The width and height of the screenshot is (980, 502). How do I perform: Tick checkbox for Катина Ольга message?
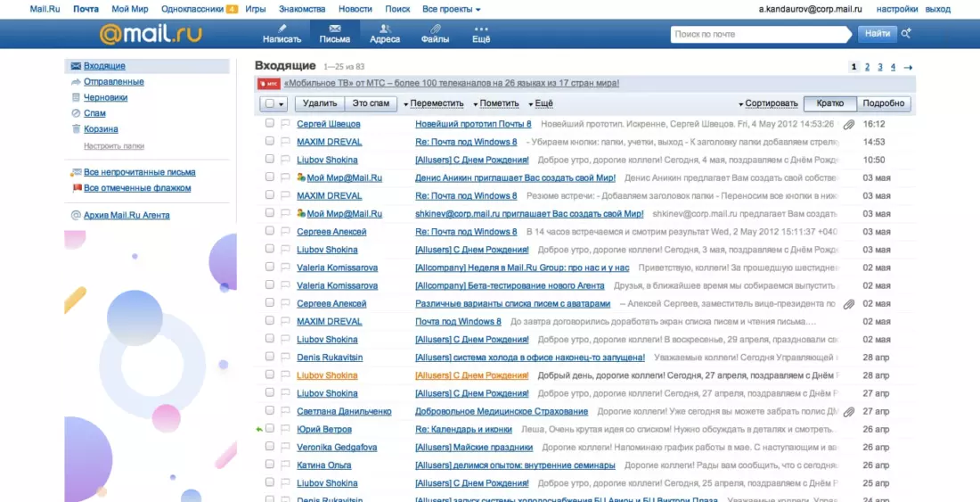pos(270,465)
